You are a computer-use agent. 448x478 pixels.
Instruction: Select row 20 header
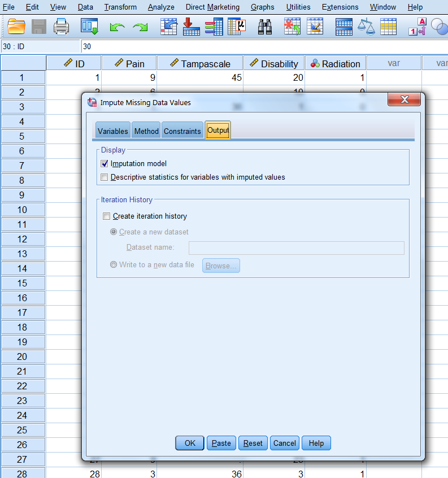(x=23, y=357)
